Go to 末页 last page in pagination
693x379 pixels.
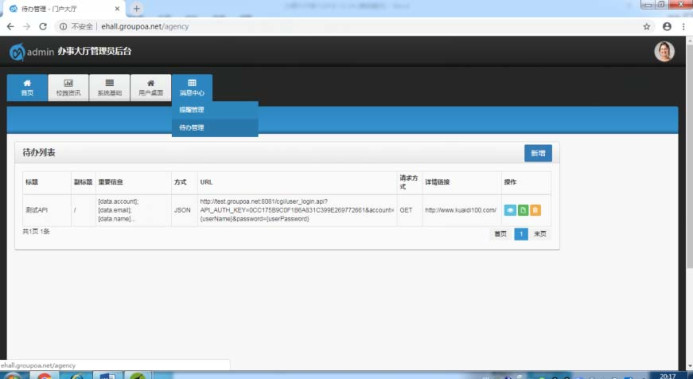(x=540, y=234)
